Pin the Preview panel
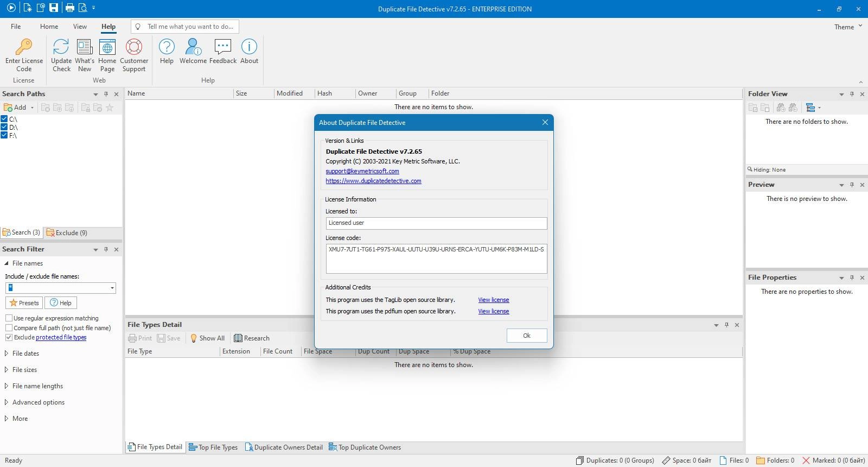Screen dimensions: 868x467 852,185
